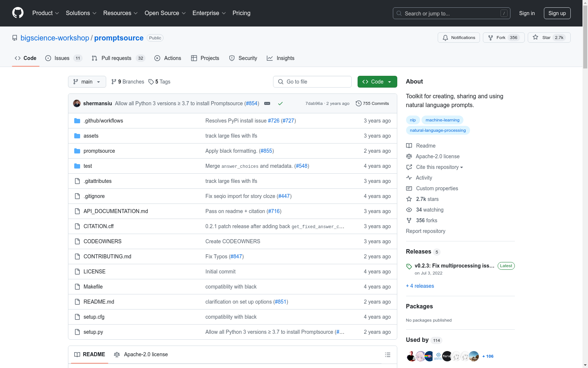Open the setup.py file

(93, 332)
